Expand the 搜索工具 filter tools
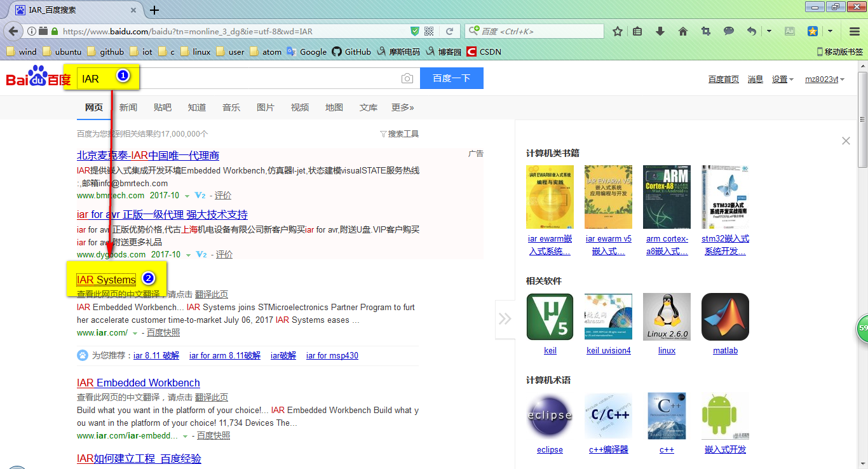Image resolution: width=868 pixels, height=469 pixels. [x=399, y=133]
